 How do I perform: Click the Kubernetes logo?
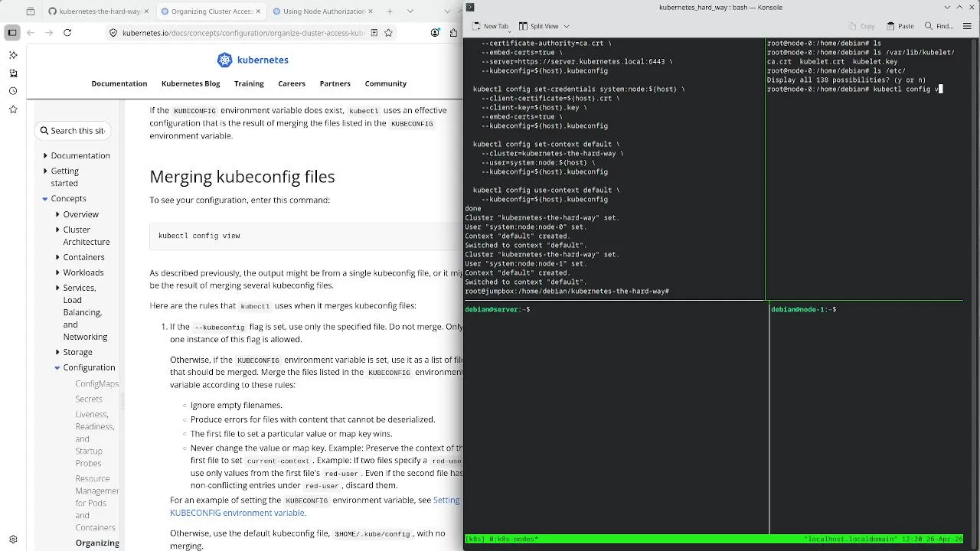click(253, 60)
